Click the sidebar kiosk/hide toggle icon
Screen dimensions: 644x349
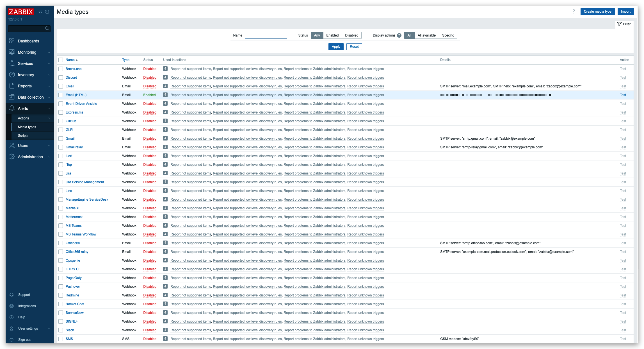[x=47, y=12]
